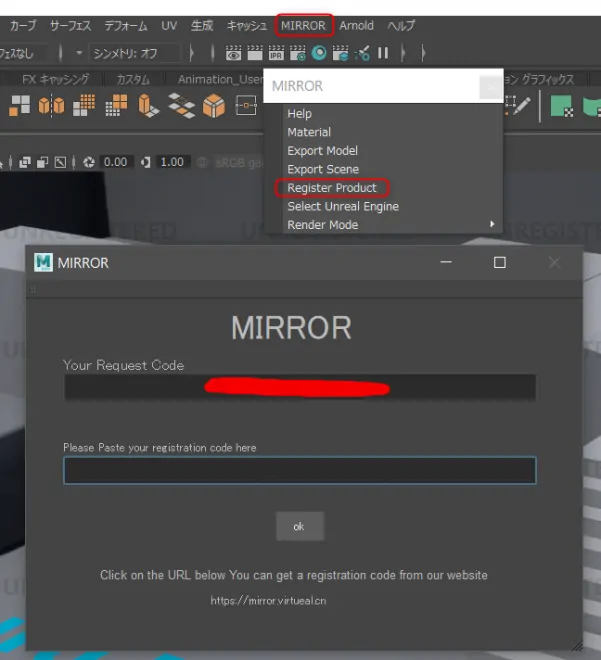Open the デフォーム menu
This screenshot has width=601, height=660.
tap(125, 26)
